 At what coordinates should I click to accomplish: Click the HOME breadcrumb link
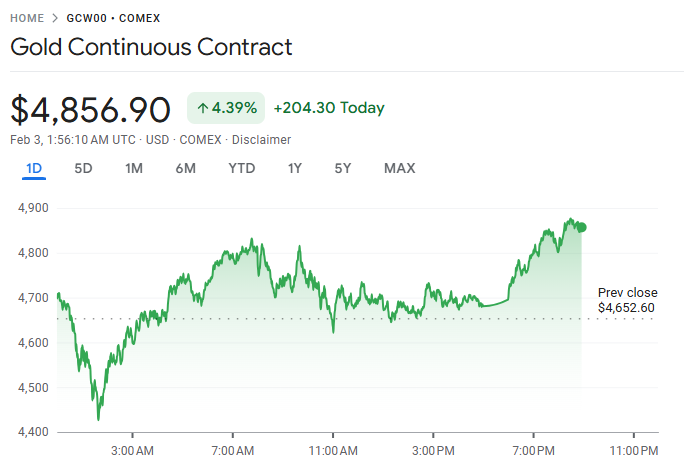coord(27,18)
